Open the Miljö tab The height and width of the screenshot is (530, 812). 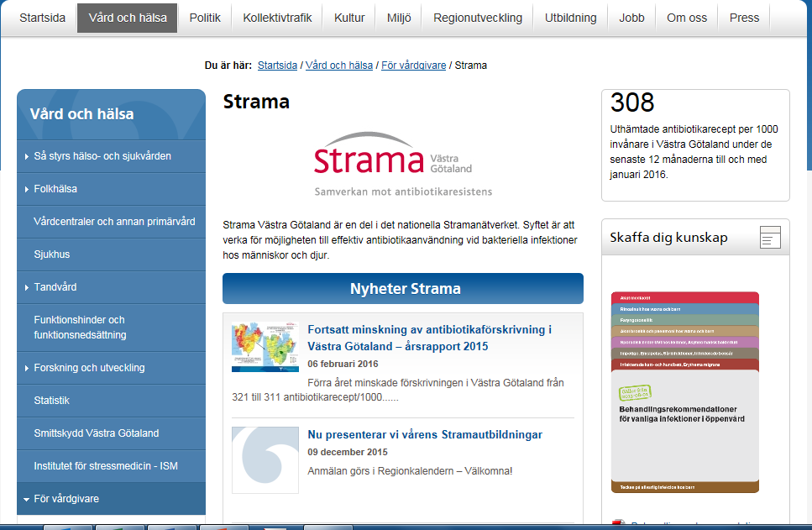[x=399, y=18]
